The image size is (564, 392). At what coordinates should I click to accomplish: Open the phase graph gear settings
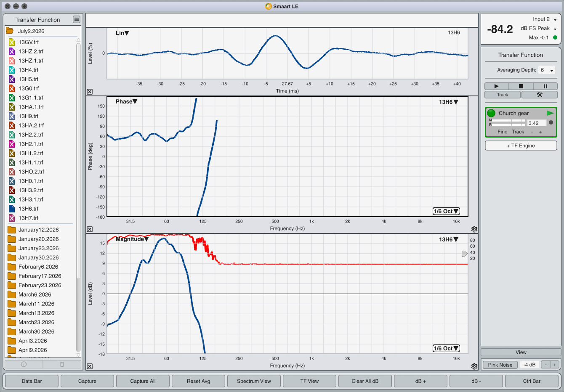click(x=474, y=229)
